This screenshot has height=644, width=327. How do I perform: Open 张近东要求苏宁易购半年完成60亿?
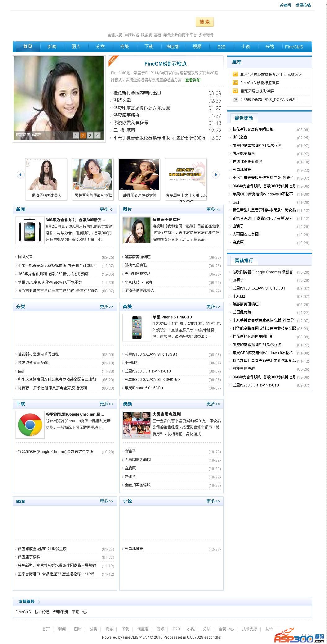[58, 291]
